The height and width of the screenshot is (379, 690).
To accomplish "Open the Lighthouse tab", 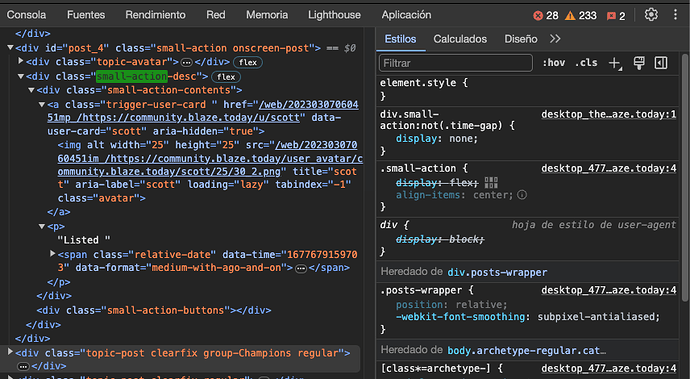I will 334,15.
